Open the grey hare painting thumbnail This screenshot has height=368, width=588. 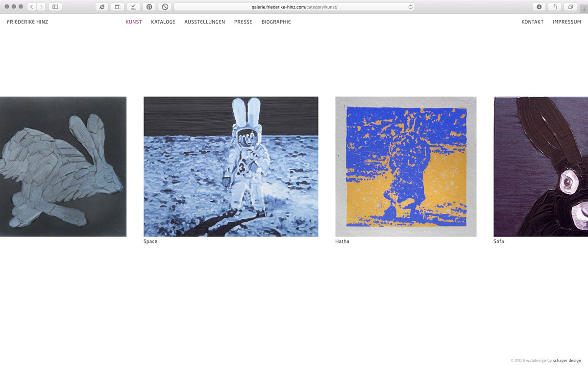pos(63,166)
